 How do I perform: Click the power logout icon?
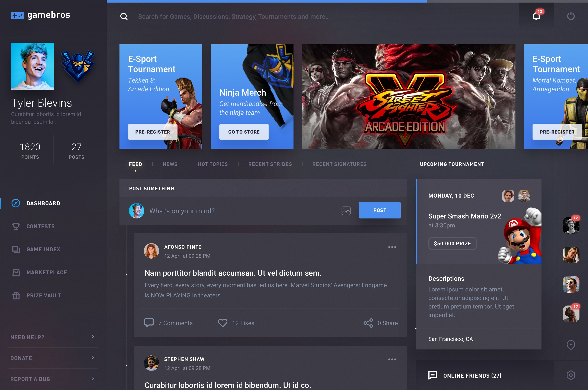571,16
